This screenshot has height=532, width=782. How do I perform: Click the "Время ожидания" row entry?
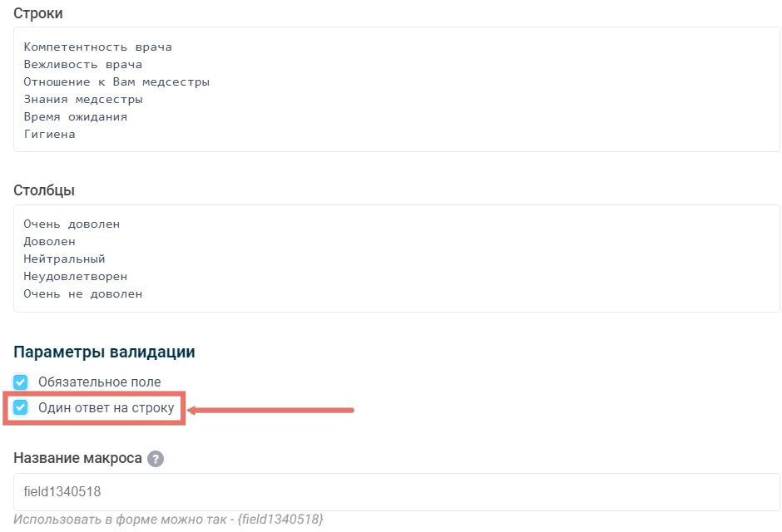[x=76, y=117]
